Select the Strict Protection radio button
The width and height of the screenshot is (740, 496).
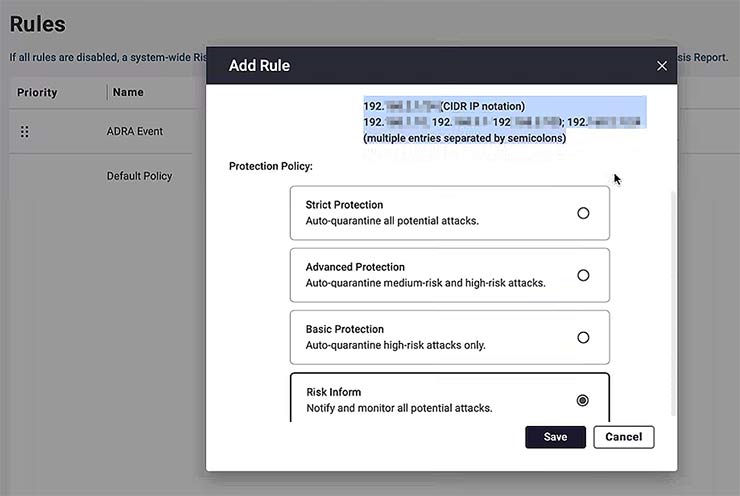tap(583, 213)
